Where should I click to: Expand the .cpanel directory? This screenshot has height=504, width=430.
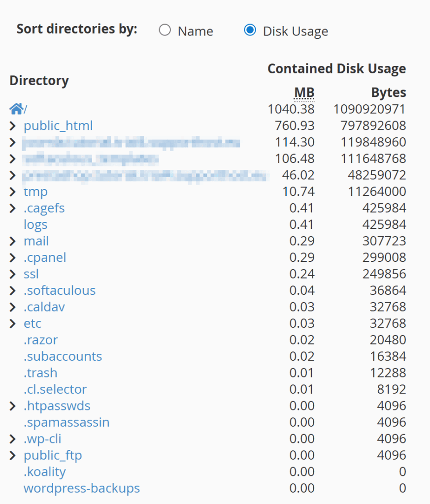(x=12, y=257)
